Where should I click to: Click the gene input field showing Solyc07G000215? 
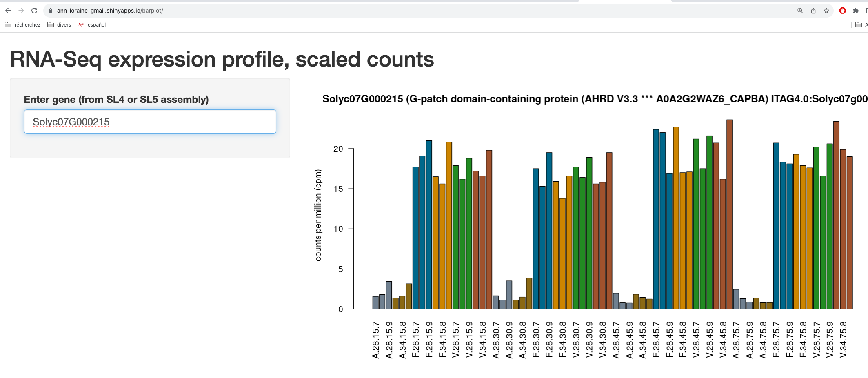[x=150, y=122]
